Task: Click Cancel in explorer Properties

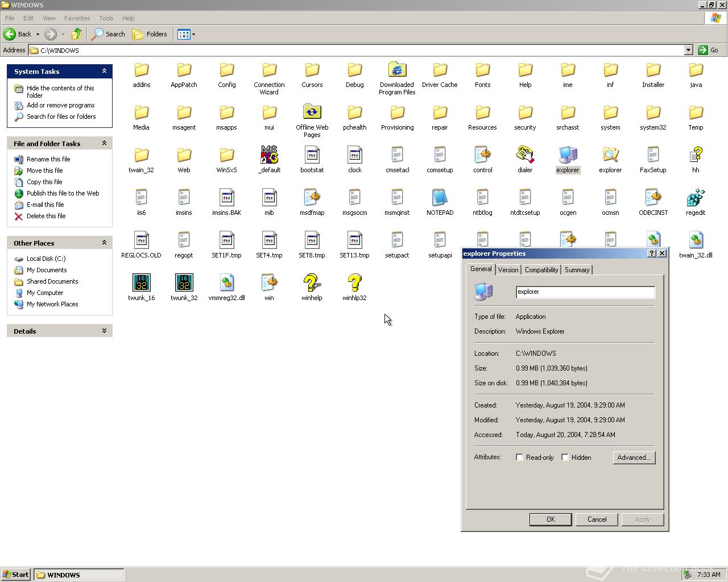Action: (x=597, y=519)
